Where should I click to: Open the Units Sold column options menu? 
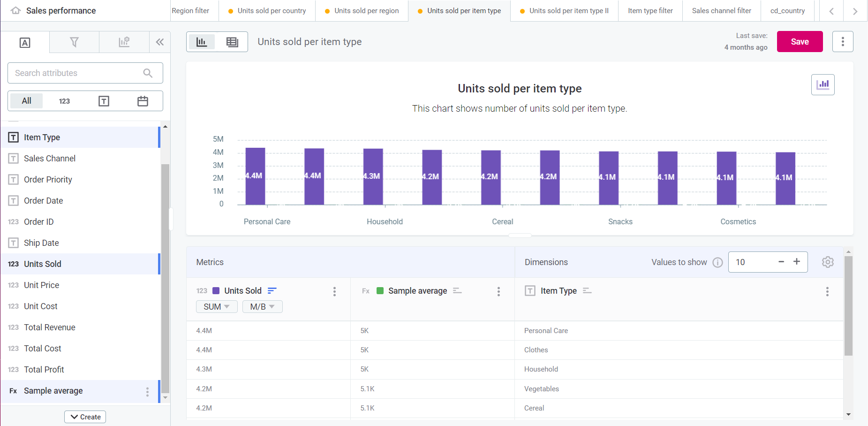(x=334, y=291)
